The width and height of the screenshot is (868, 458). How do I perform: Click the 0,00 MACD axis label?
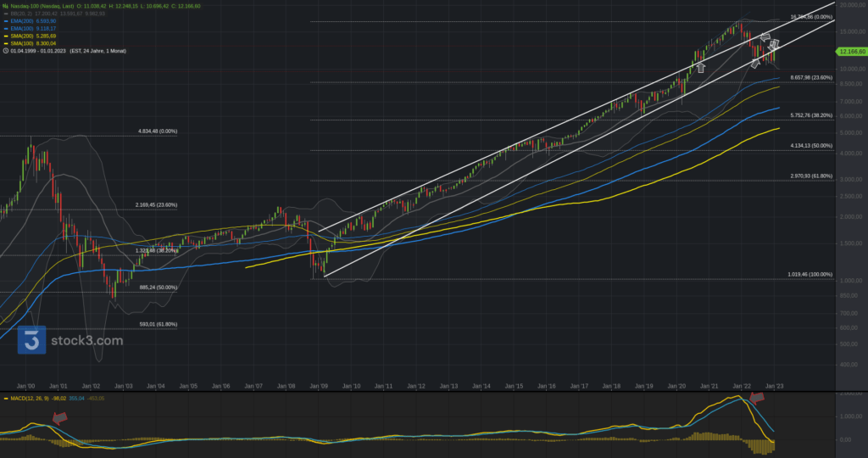click(845, 439)
